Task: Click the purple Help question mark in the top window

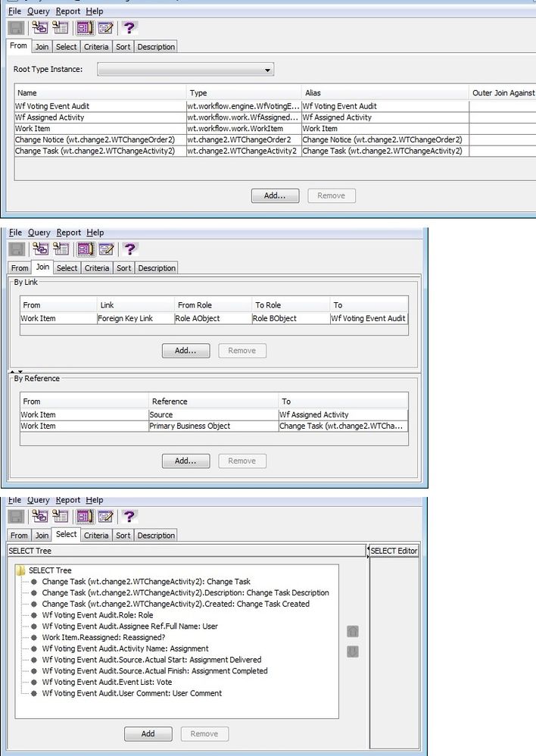Action: [129, 28]
